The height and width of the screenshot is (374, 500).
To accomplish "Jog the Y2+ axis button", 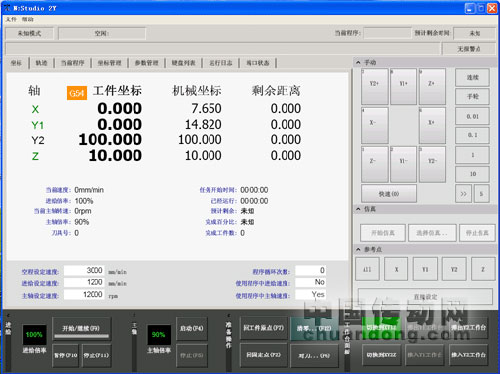I will point(375,86).
